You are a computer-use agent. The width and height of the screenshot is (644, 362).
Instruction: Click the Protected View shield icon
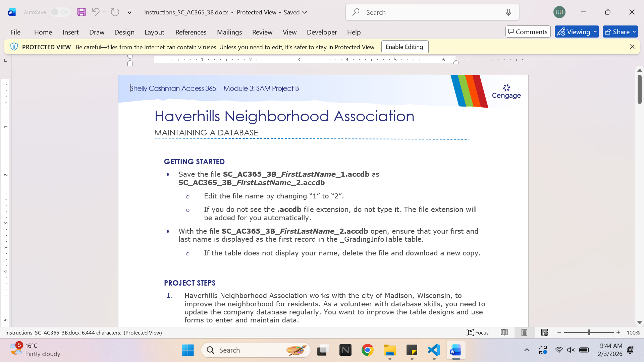(x=14, y=47)
